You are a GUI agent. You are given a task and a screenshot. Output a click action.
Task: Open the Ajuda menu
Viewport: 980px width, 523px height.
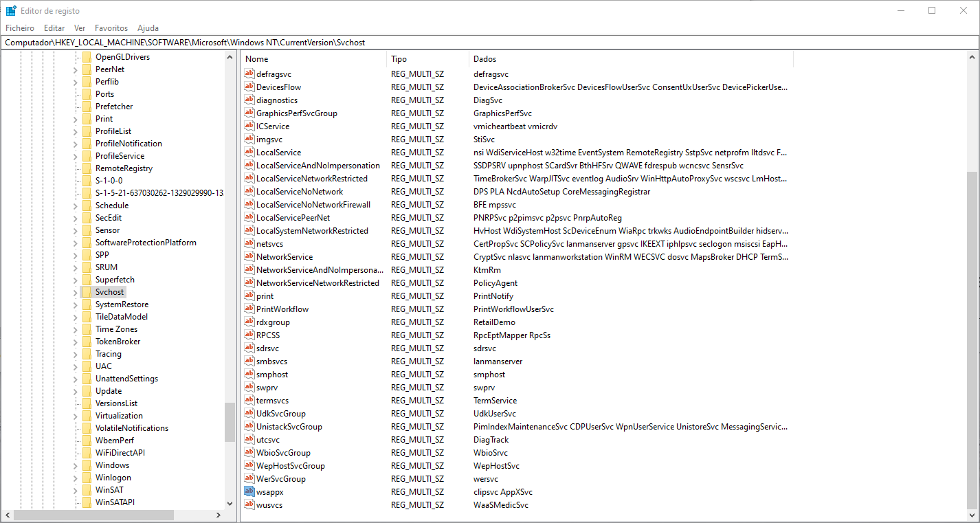pyautogui.click(x=148, y=28)
